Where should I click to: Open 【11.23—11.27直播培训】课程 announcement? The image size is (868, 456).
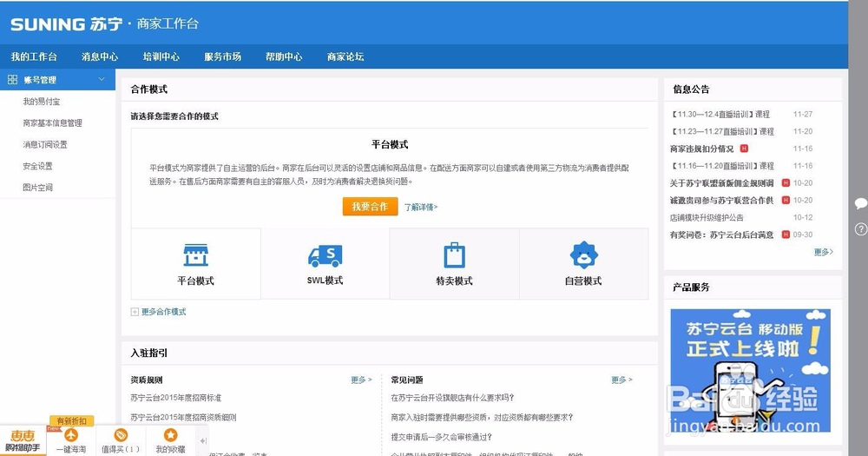(722, 131)
